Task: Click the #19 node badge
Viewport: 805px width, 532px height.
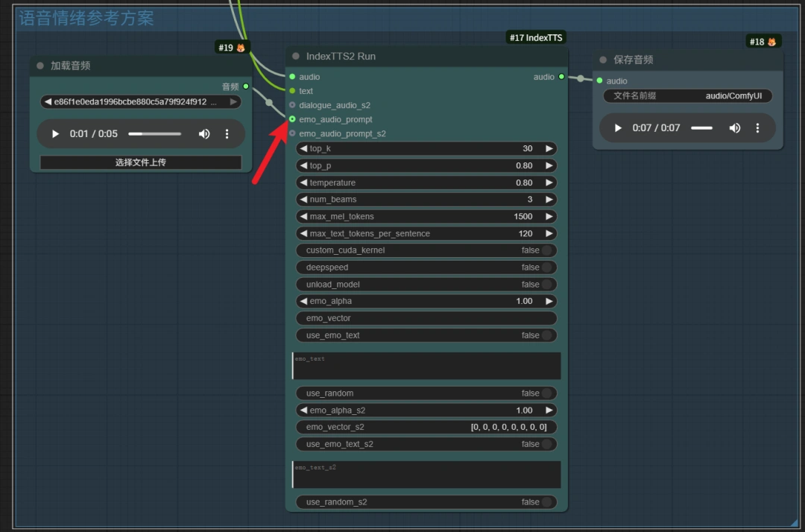Action: (232, 48)
